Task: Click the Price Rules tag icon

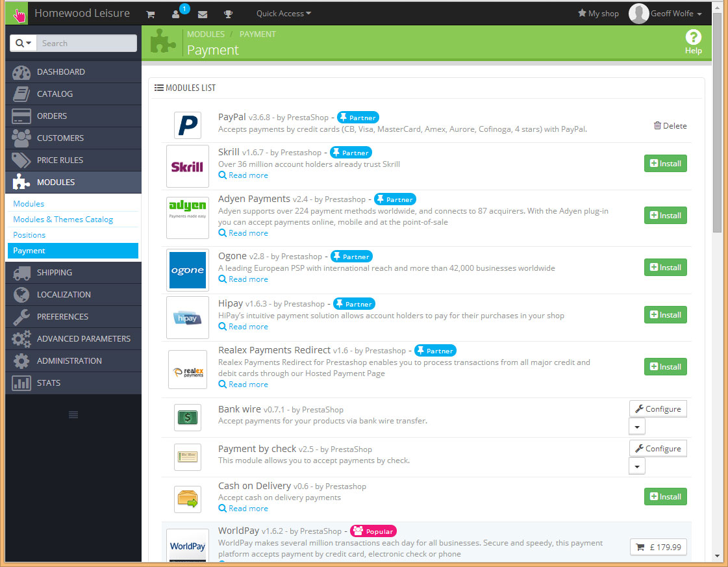Action: (21, 160)
